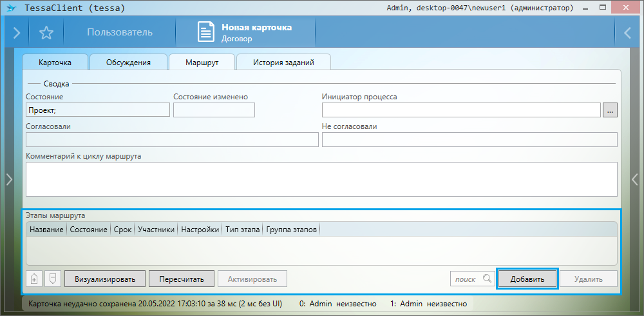Click TessaClient bird logo in title bar
Image resolution: width=644 pixels, height=316 pixels.
10,8
